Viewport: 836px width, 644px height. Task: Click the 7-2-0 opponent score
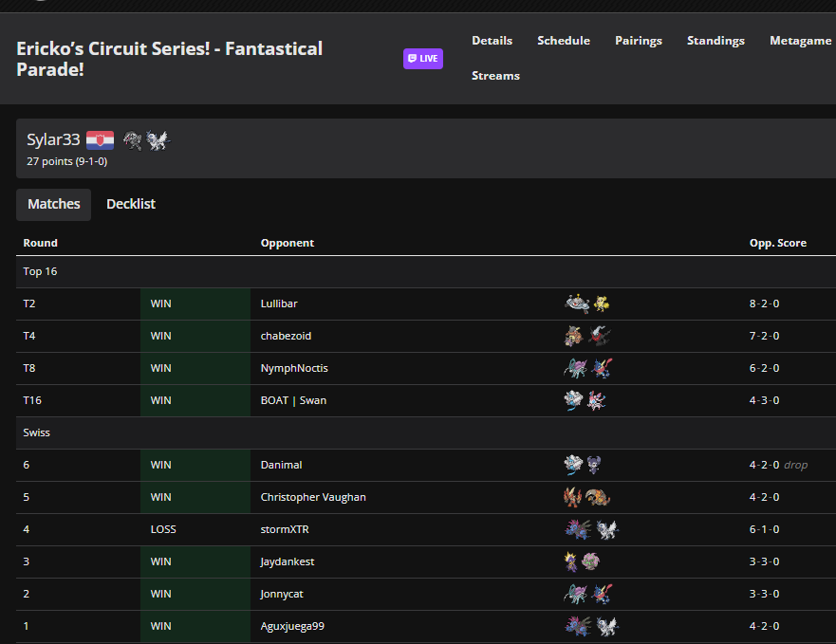(764, 336)
